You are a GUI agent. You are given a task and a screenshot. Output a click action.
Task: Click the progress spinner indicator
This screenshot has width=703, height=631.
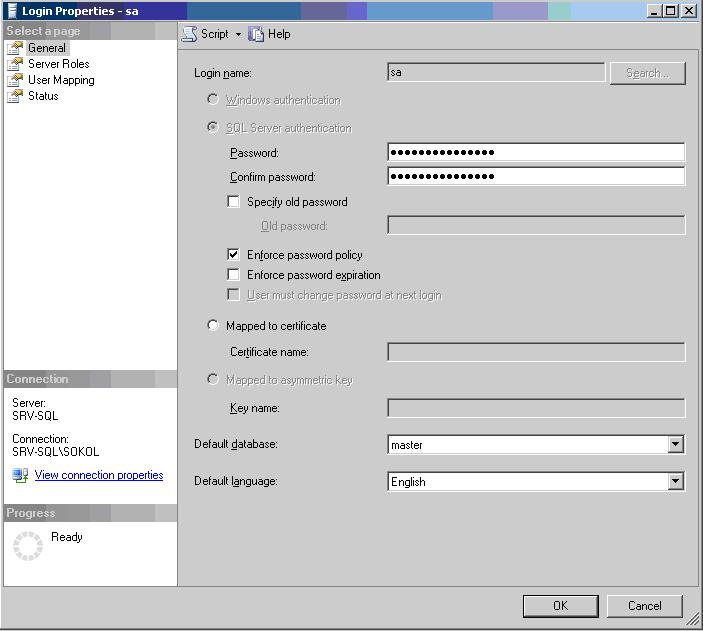point(28,546)
